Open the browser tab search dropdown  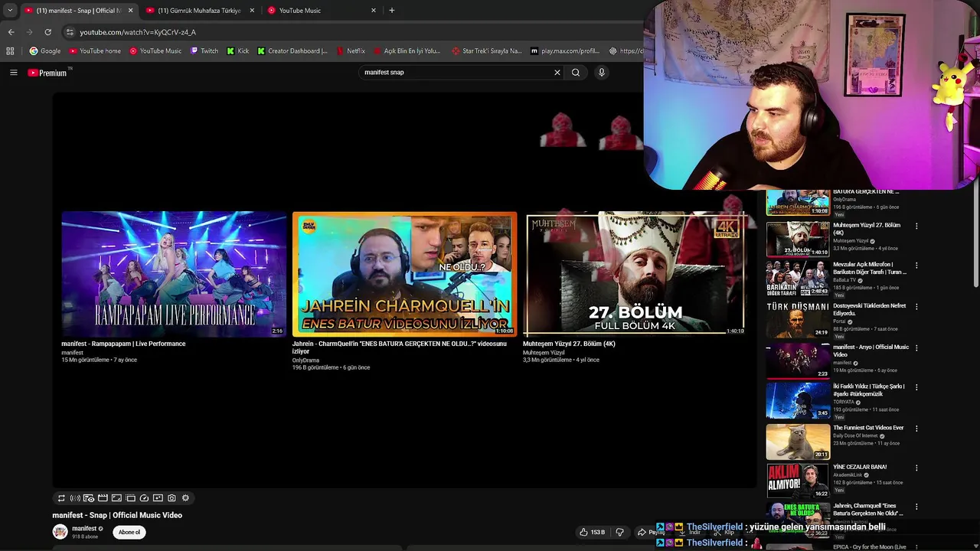click(9, 11)
